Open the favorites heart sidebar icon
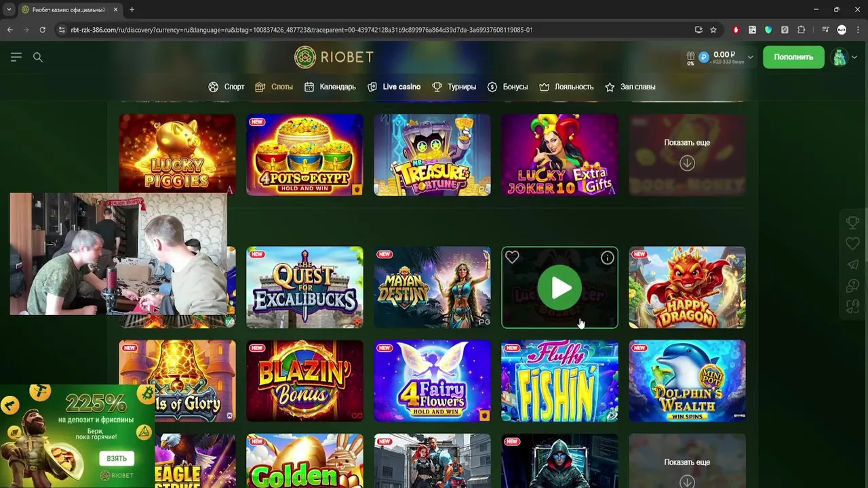Screen dimensions: 868x488 coord(852,243)
